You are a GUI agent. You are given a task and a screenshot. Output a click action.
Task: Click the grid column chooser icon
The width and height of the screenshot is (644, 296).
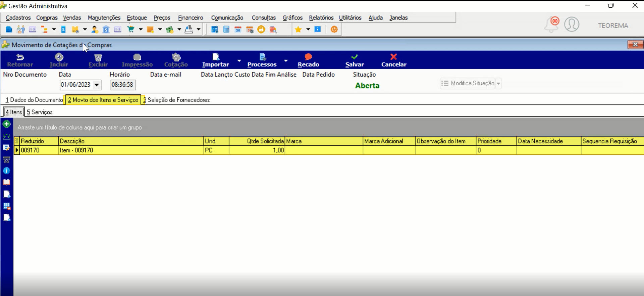pos(17,141)
